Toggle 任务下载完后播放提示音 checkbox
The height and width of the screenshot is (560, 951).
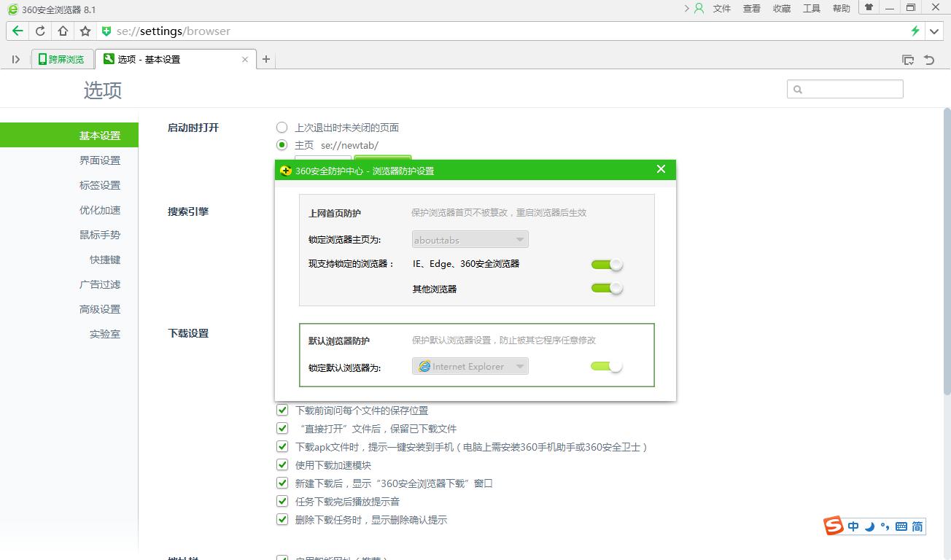coord(282,502)
